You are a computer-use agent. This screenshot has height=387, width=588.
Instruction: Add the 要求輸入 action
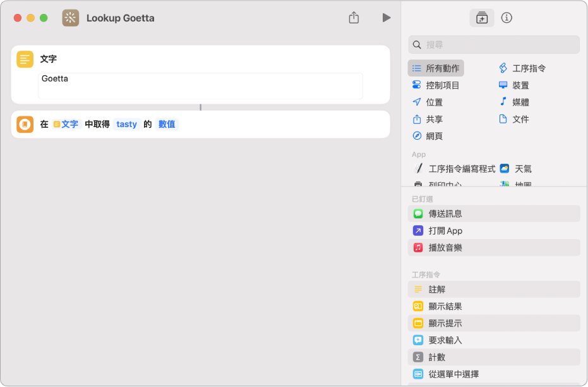click(494, 340)
